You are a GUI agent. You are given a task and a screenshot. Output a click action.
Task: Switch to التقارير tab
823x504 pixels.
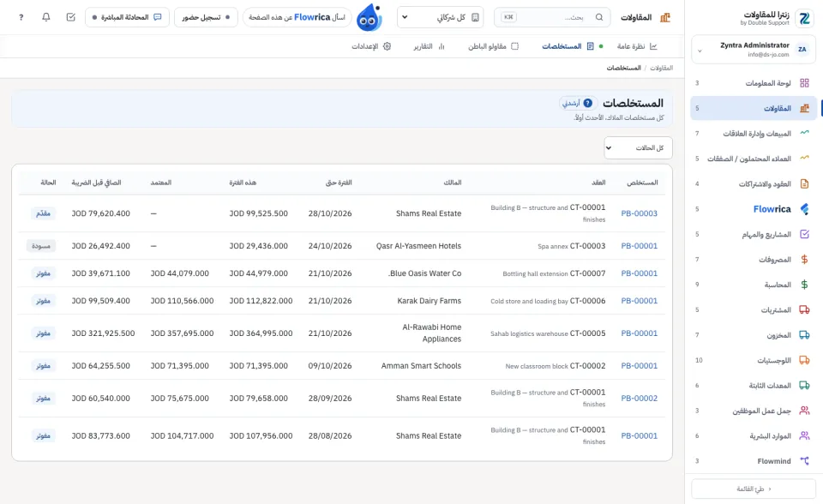point(429,46)
